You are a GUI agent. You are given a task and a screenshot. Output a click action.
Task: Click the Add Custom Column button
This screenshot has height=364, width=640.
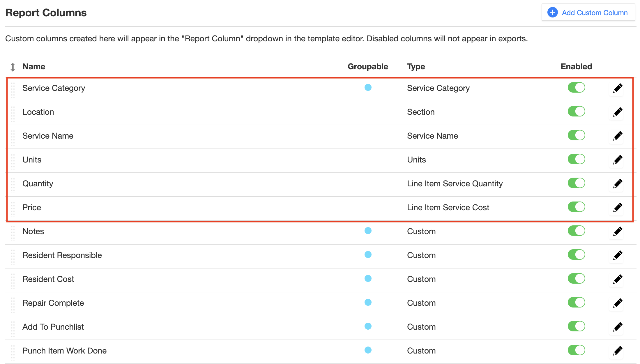pos(588,13)
